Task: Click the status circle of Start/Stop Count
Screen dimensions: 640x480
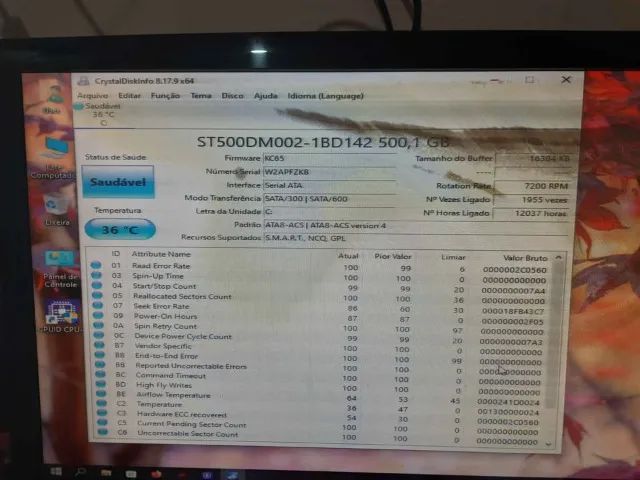Action: point(97,285)
